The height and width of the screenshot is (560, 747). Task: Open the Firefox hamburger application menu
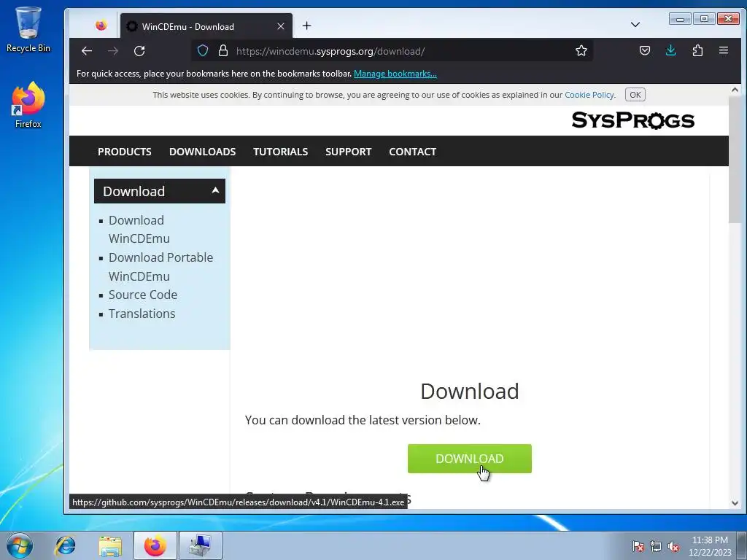724,51
